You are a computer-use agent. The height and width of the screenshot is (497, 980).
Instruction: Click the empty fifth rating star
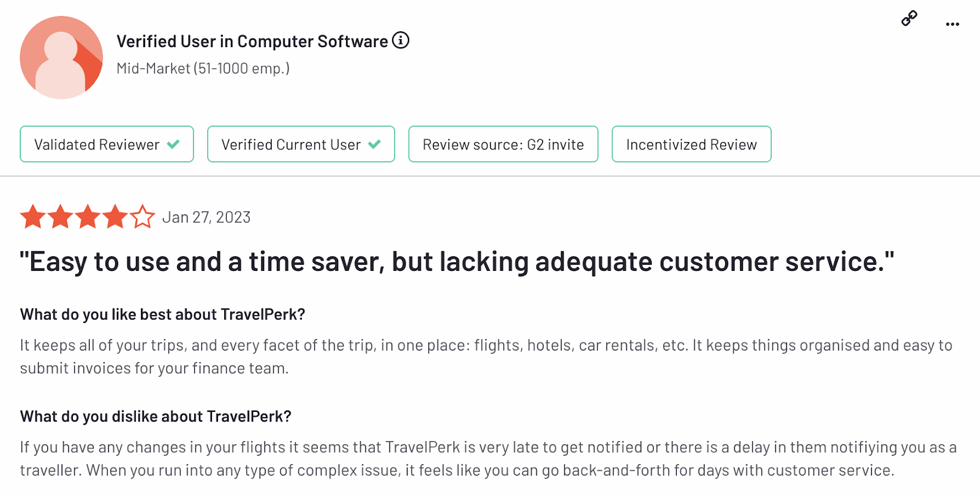pyautogui.click(x=143, y=217)
